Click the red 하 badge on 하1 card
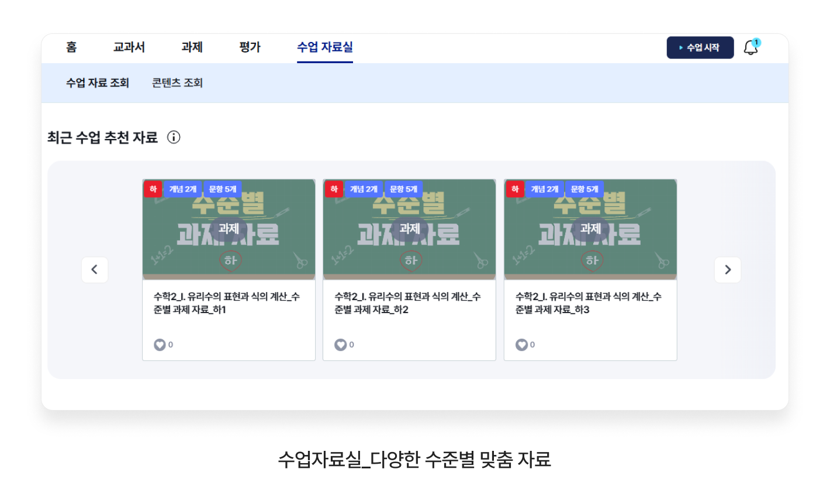Screen dimensions: 830x504 [x=153, y=189]
